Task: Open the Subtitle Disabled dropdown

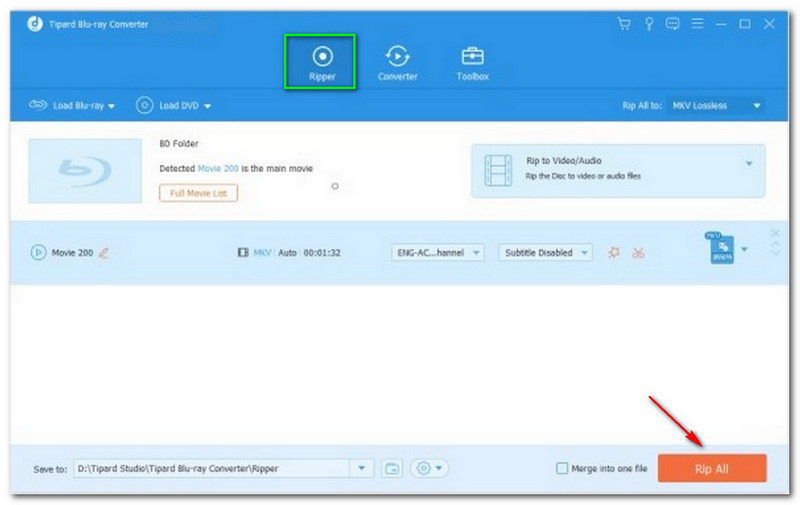Action: tap(545, 252)
